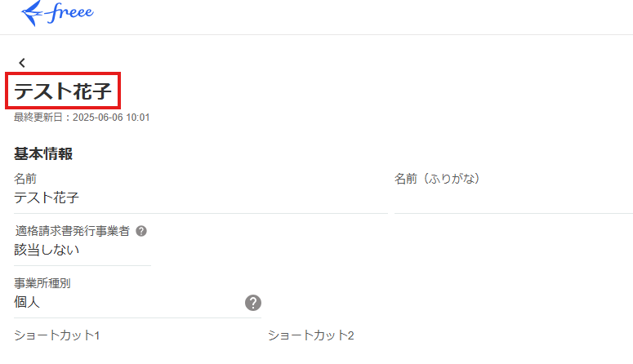
Task: Click the 名前 label above テスト花子
Action: 25,179
